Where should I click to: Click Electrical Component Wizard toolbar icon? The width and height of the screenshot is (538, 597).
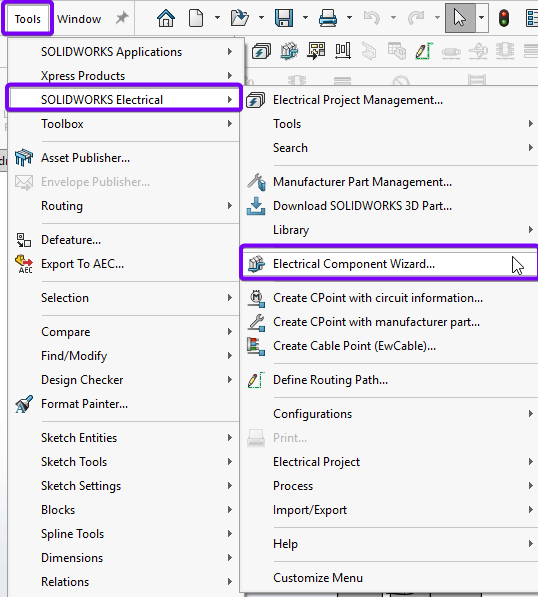point(289,51)
